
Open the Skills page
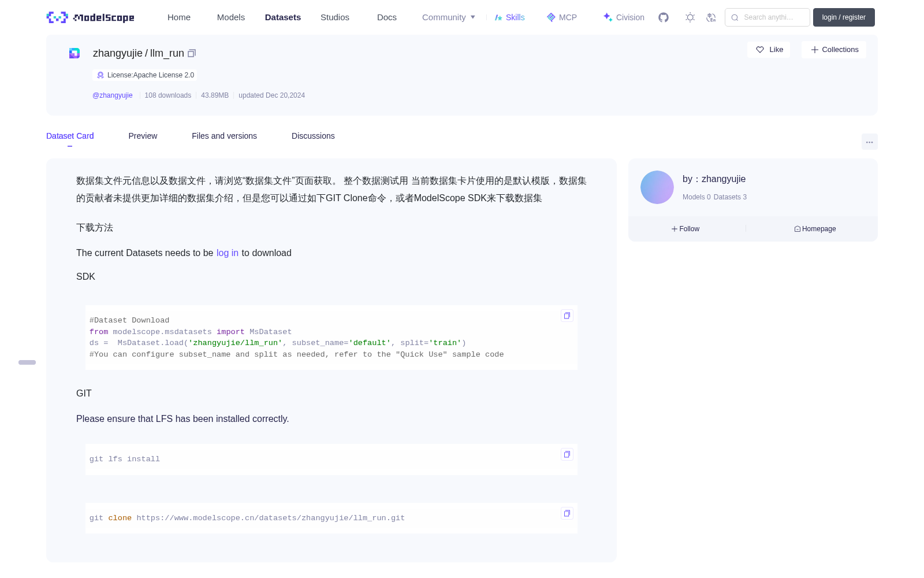(509, 17)
